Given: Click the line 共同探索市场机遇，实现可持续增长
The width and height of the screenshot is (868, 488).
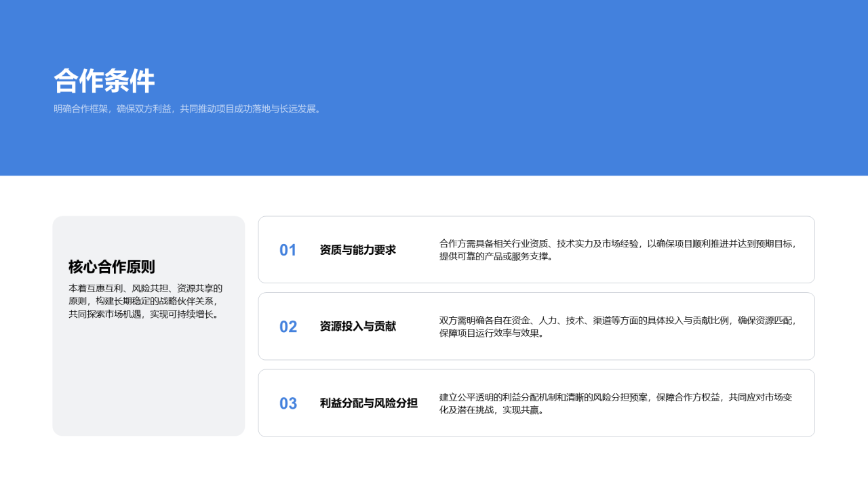Looking at the screenshot, I should pos(146,314).
